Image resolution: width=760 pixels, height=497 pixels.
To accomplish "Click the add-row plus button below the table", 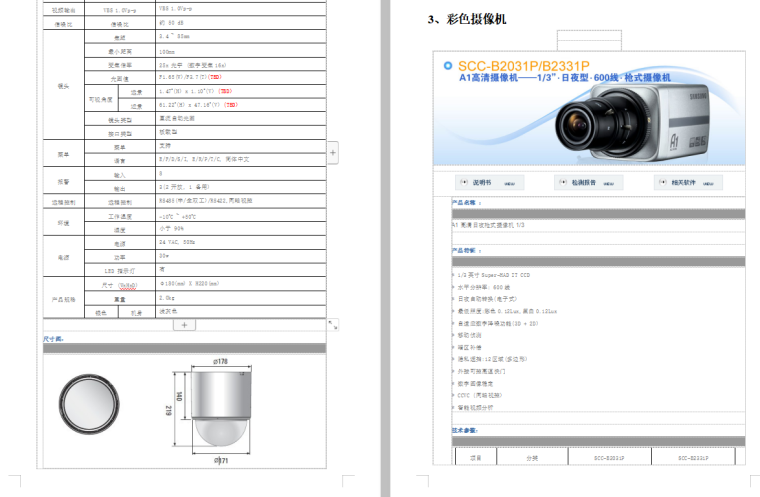I will coord(184,325).
